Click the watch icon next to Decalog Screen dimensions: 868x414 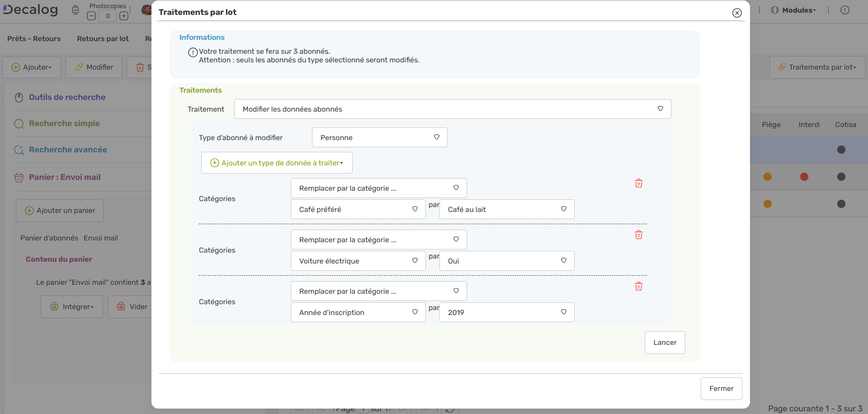coord(75,10)
